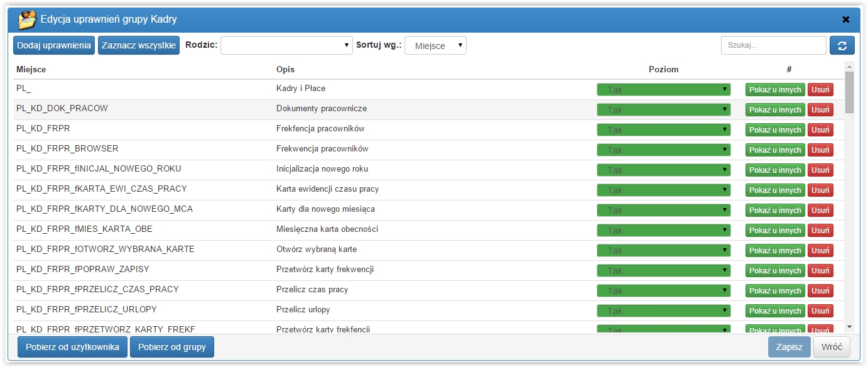Screen dimensions: 868x367
Task: Click the Dodaj uprawnienia button
Action: [54, 45]
